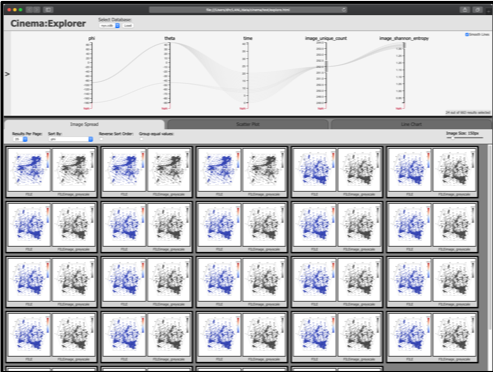The image size is (493, 372).
Task: Switch to the Line Chart tab
Action: pyautogui.click(x=411, y=124)
